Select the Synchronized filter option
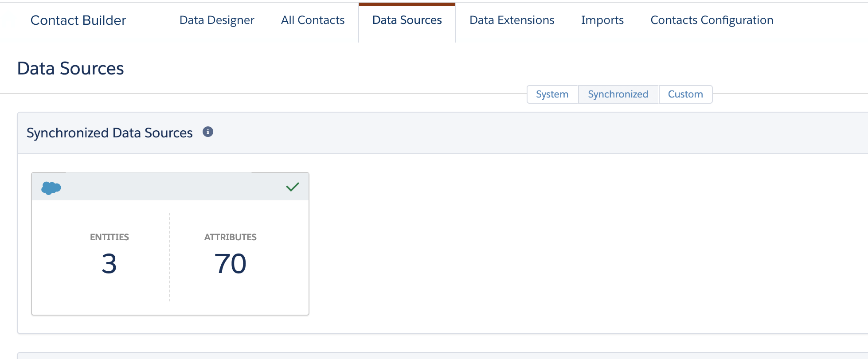This screenshot has height=359, width=868. pos(618,94)
